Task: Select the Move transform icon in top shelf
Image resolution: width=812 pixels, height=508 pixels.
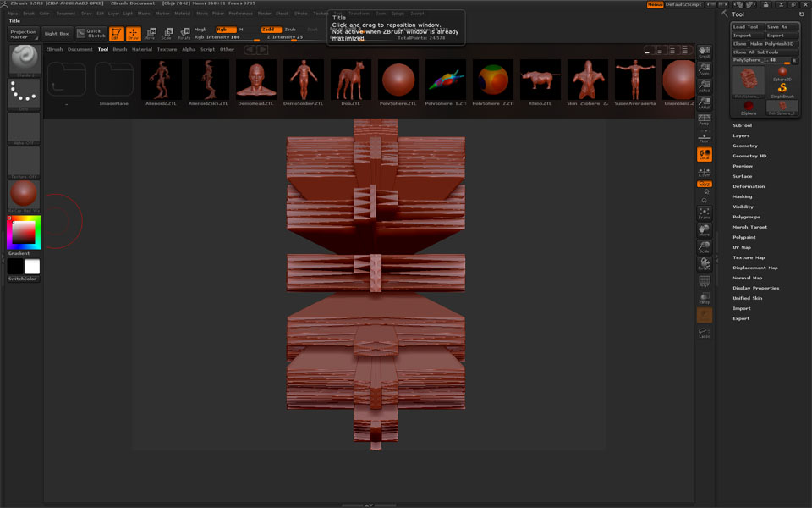Action: [151, 34]
